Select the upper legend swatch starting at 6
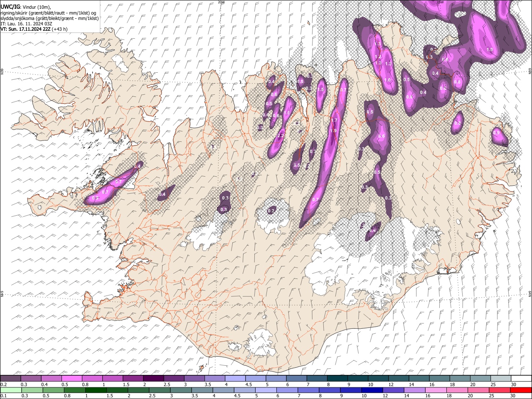The image size is (532, 399). (x=296, y=378)
